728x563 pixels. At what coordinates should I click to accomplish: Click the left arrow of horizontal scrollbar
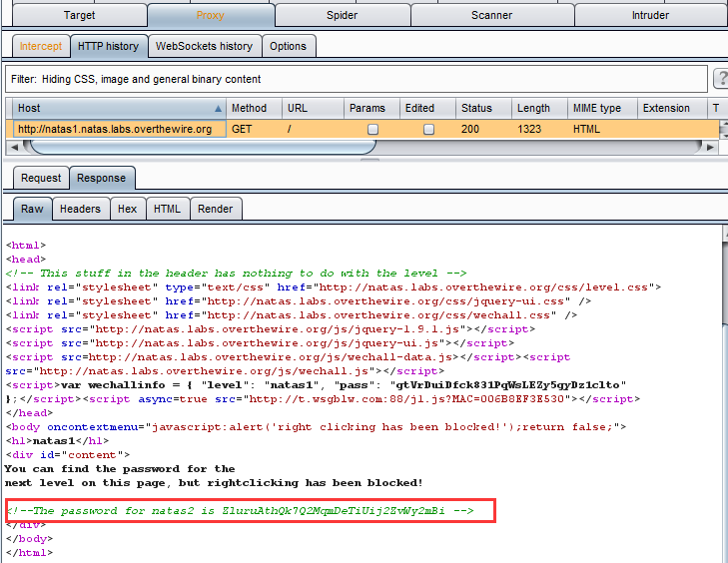click(11, 147)
